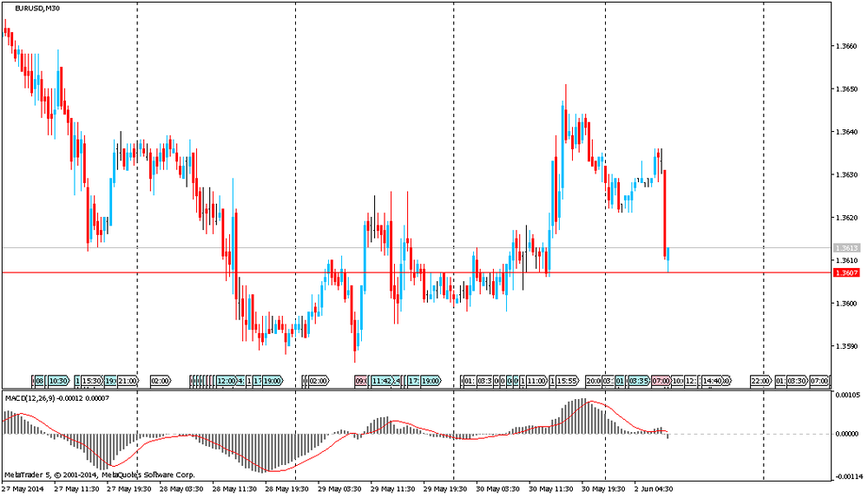Open the 14:40 event marker

click(x=714, y=381)
